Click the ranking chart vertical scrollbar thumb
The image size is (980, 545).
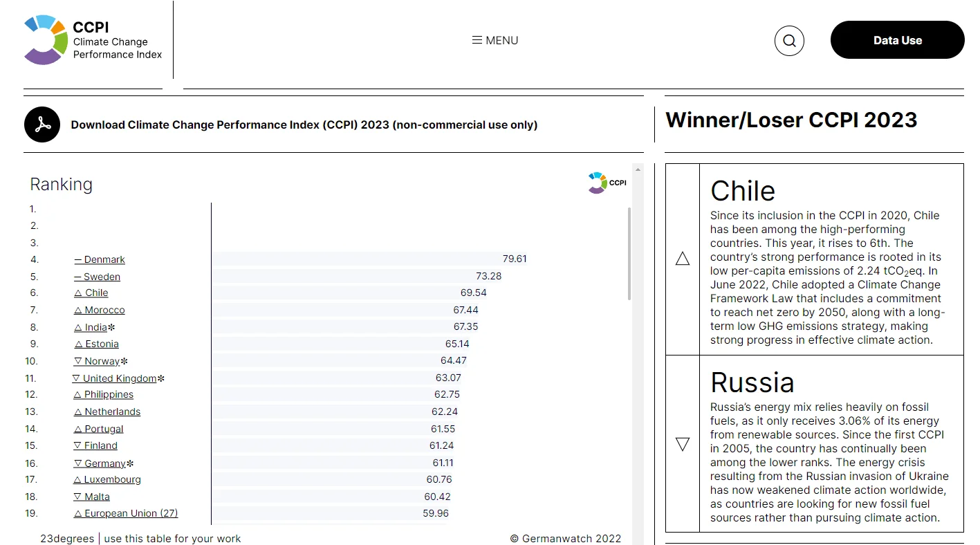click(629, 253)
